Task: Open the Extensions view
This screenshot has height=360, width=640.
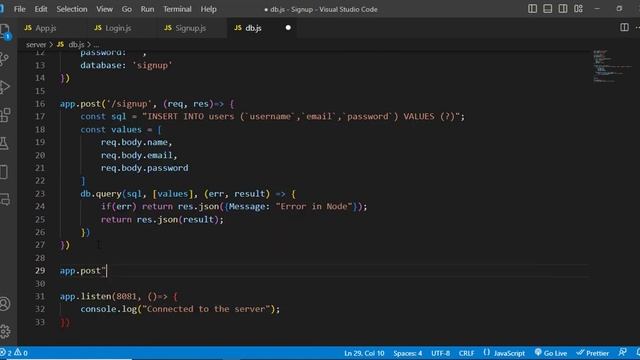Action: point(4,115)
